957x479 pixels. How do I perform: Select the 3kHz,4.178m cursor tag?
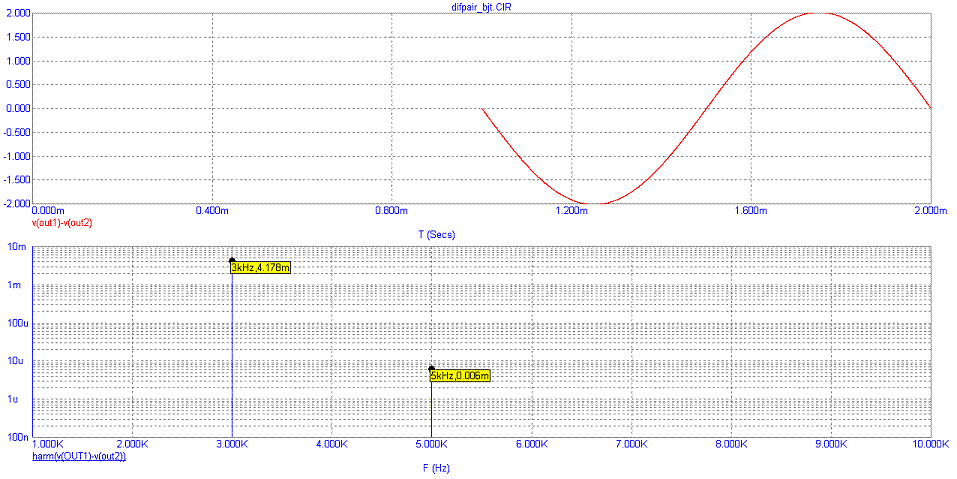[260, 267]
